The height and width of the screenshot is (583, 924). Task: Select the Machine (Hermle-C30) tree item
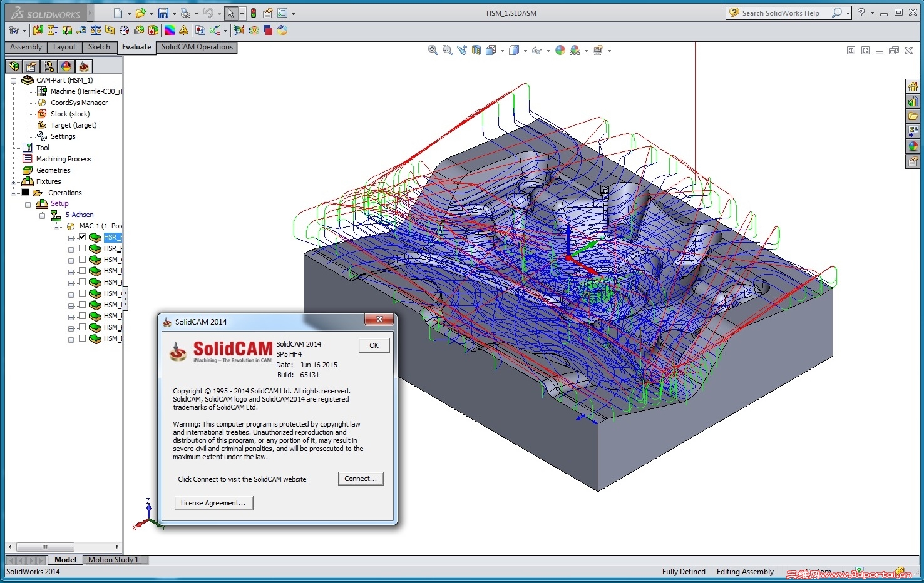click(80, 91)
